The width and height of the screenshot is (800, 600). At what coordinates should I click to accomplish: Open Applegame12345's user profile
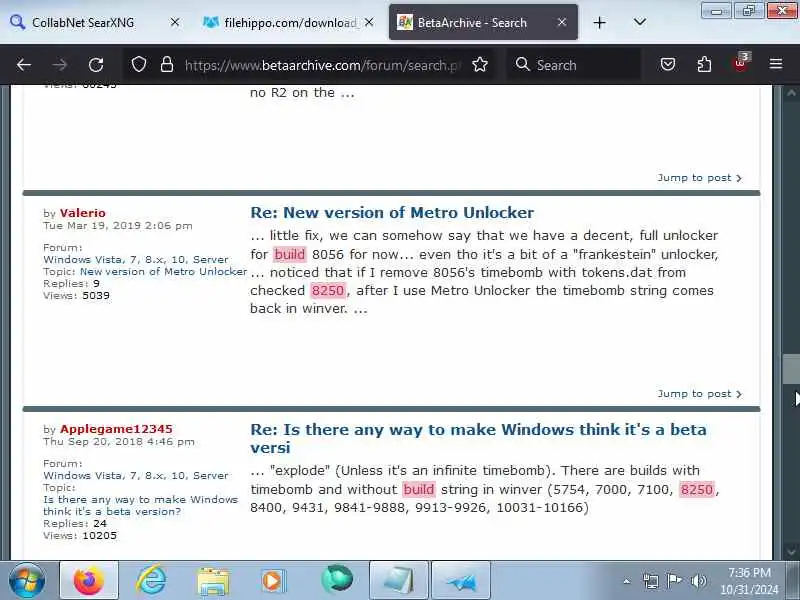point(116,429)
